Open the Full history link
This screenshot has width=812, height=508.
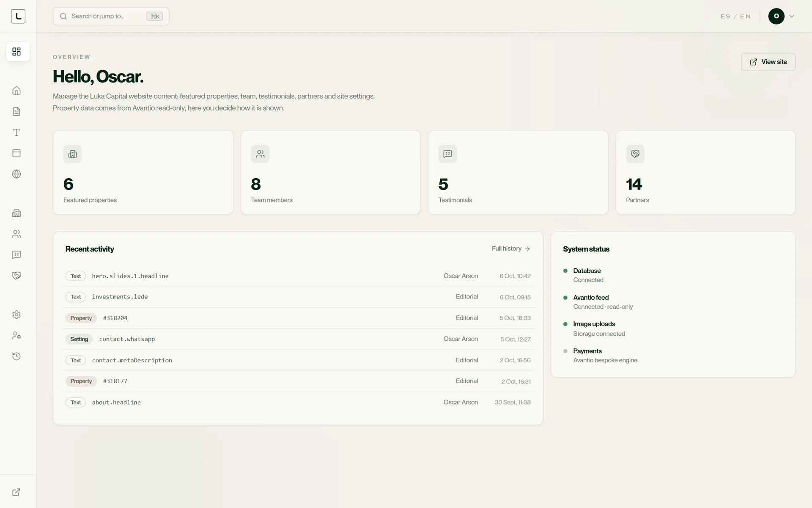tap(511, 248)
